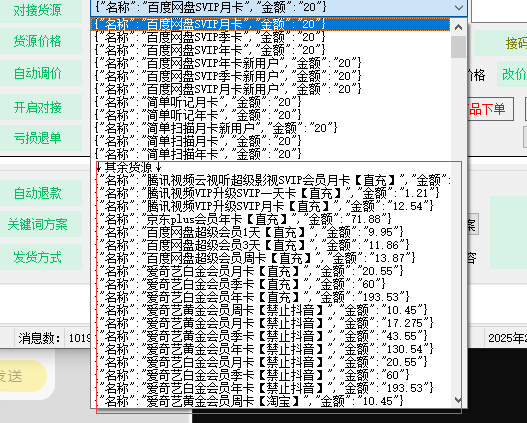Click the dropdown list scroll-down arrow
Viewport: 527px width, 423px height.
[458, 399]
